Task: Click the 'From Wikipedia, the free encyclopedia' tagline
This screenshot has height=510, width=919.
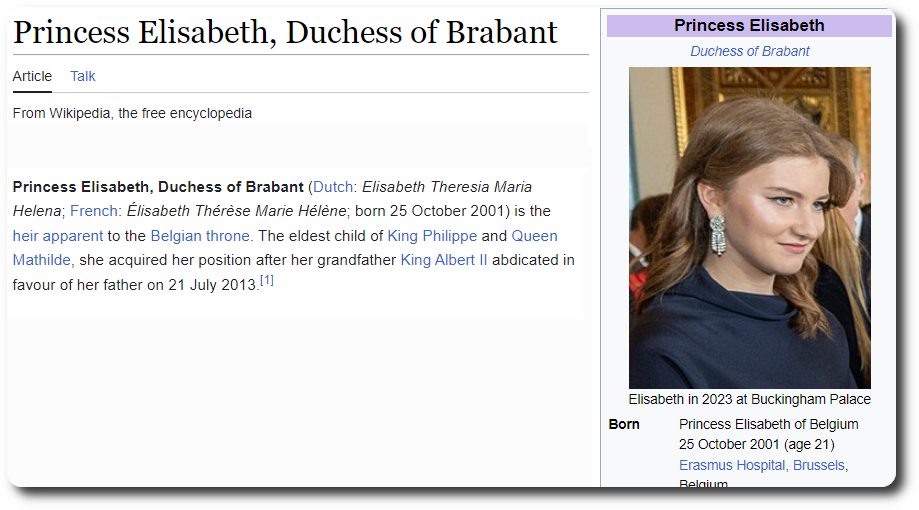Action: (132, 113)
